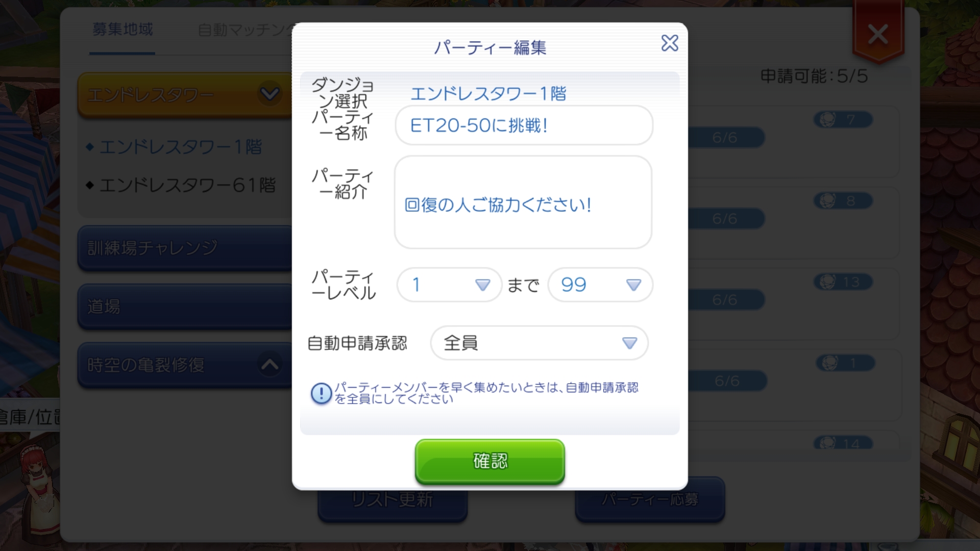The width and height of the screenshot is (980, 551).
Task: Open the maximum party level dropdown showing 99
Action: click(600, 285)
